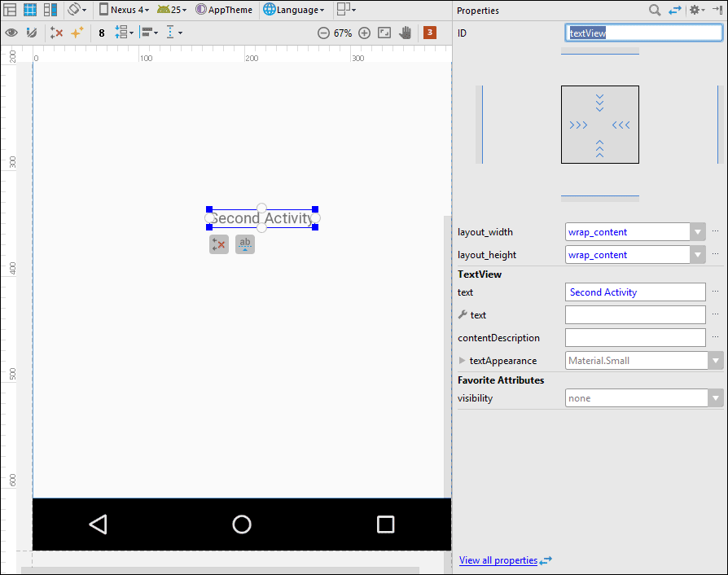Zoom out the layout preview
The height and width of the screenshot is (575, 728).
323,33
